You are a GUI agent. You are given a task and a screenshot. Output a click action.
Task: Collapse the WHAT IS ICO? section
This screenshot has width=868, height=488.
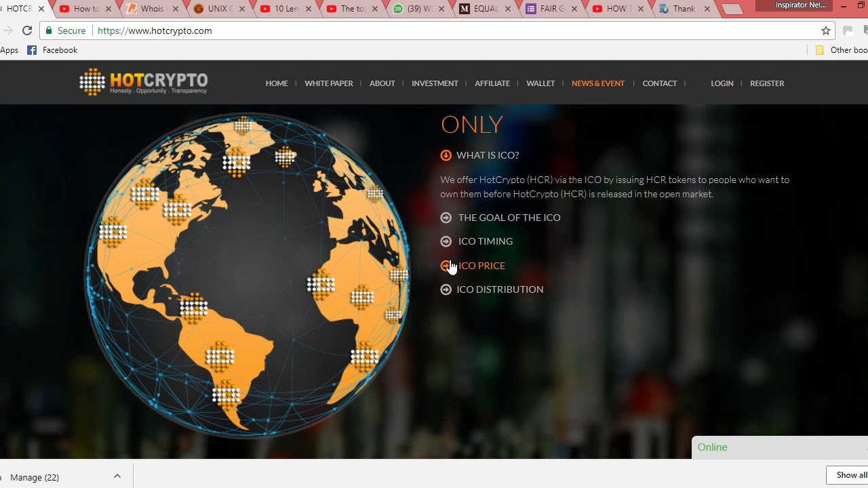pyautogui.click(x=479, y=155)
